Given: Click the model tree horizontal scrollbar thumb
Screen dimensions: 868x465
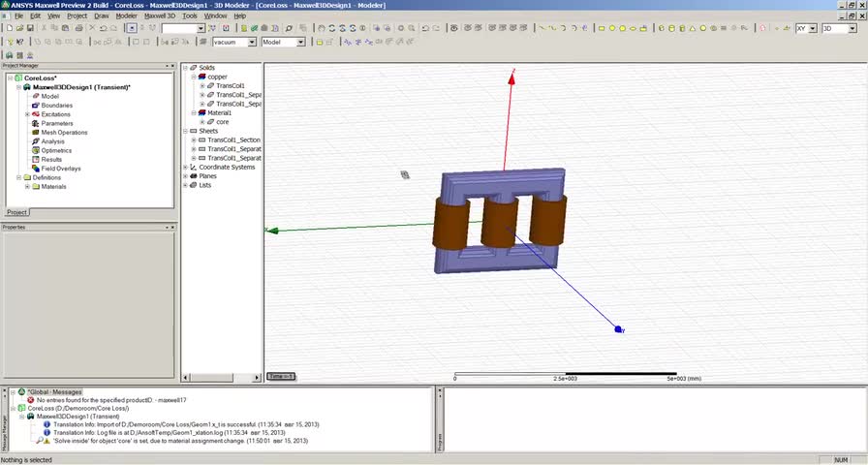Looking at the screenshot, I should click(212, 378).
